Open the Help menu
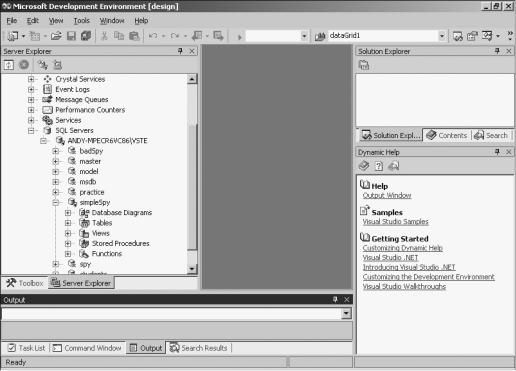516x371 pixels. click(141, 21)
